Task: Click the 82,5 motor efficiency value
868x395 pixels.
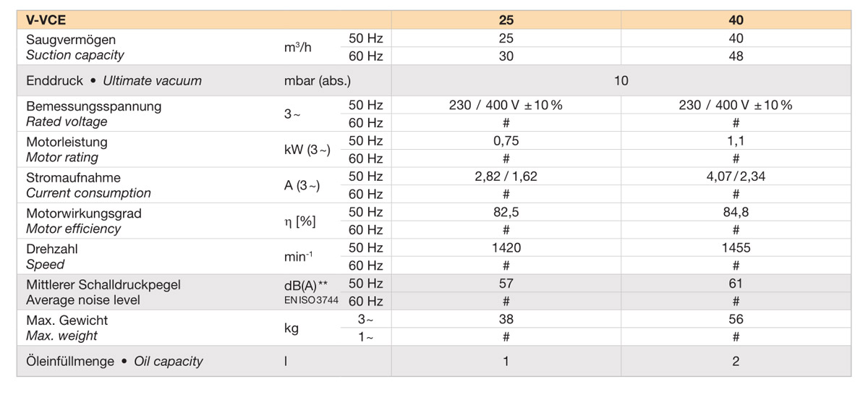Action: 506,212
